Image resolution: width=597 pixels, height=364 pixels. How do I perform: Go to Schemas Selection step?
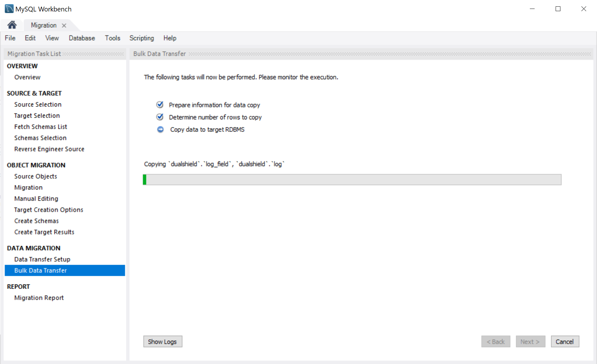pyautogui.click(x=40, y=138)
